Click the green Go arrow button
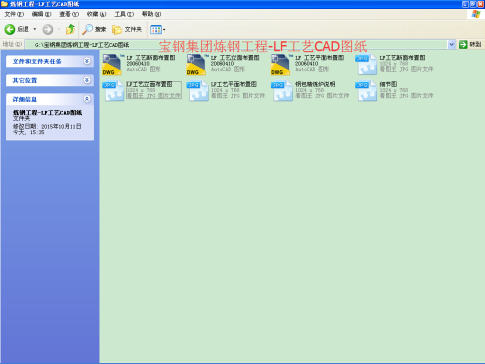This screenshot has width=485, height=364. [463, 44]
